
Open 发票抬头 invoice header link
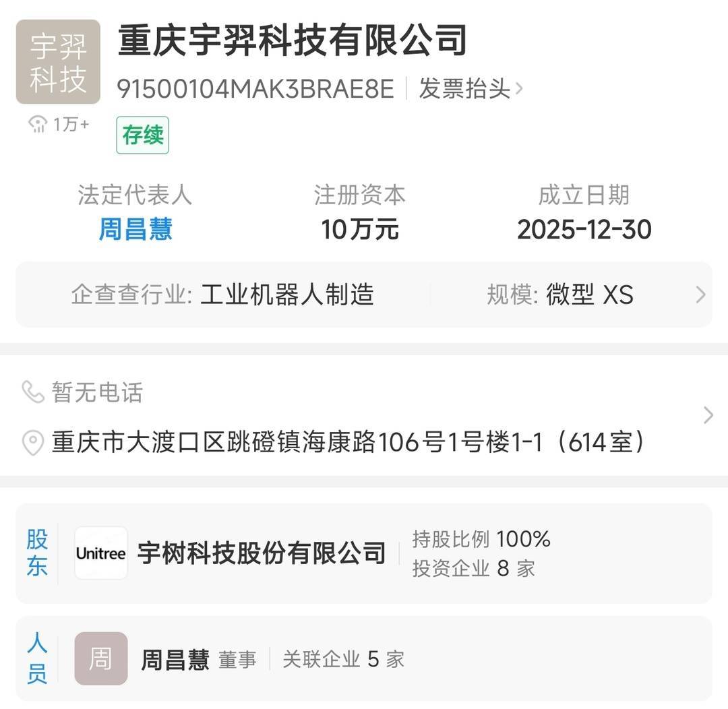[x=464, y=88]
